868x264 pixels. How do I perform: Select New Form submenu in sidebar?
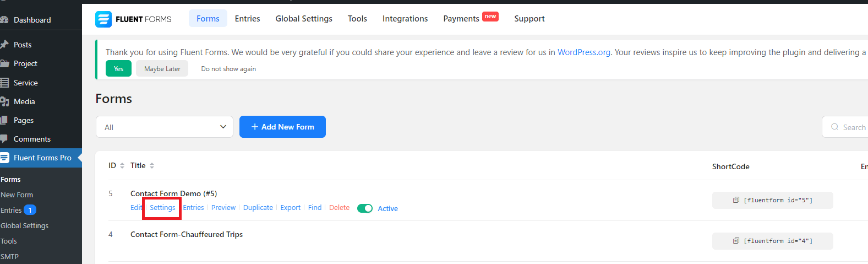coord(17,195)
